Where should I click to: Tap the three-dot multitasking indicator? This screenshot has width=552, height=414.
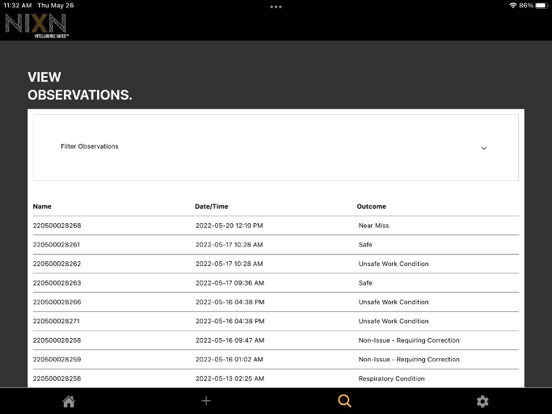pos(276,7)
